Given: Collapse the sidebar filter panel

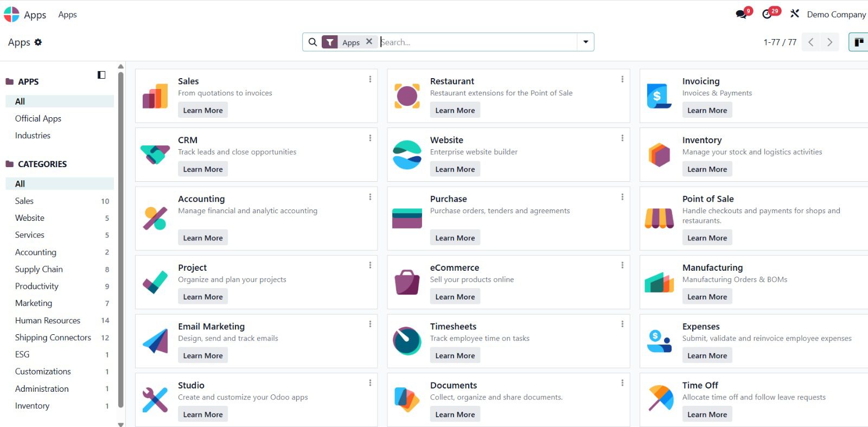Looking at the screenshot, I should (x=101, y=75).
